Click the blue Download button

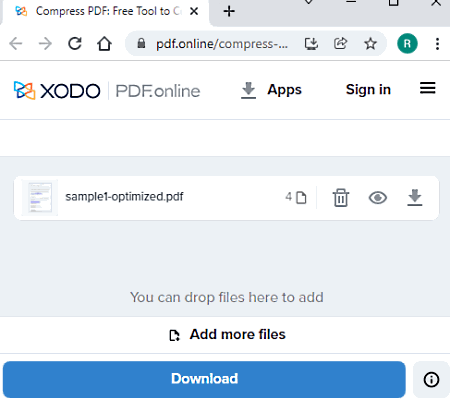point(204,379)
